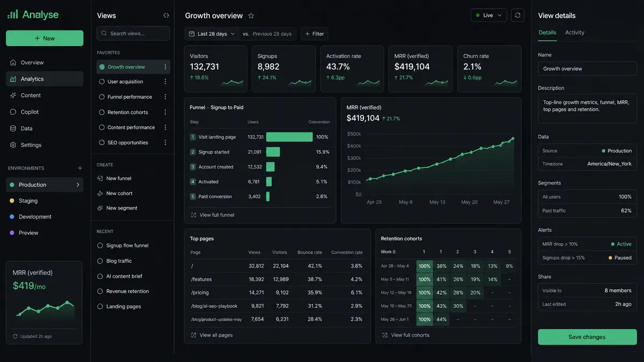
Task: Click Save changes button
Action: click(587, 337)
